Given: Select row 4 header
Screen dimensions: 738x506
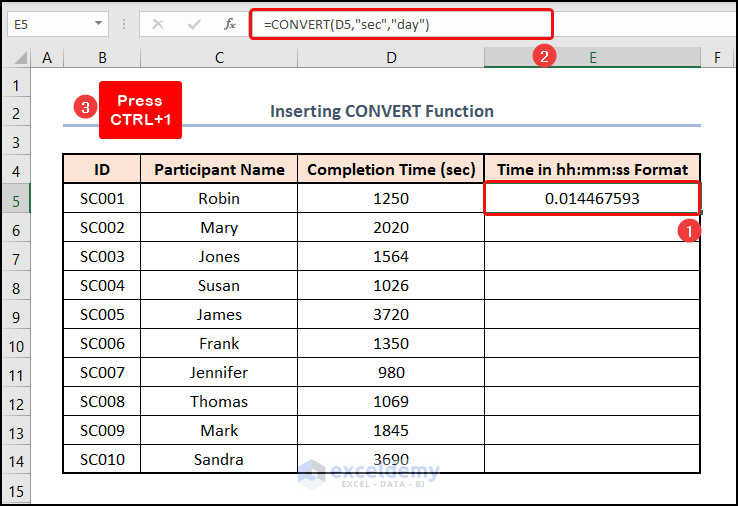Looking at the screenshot, I should tap(16, 171).
